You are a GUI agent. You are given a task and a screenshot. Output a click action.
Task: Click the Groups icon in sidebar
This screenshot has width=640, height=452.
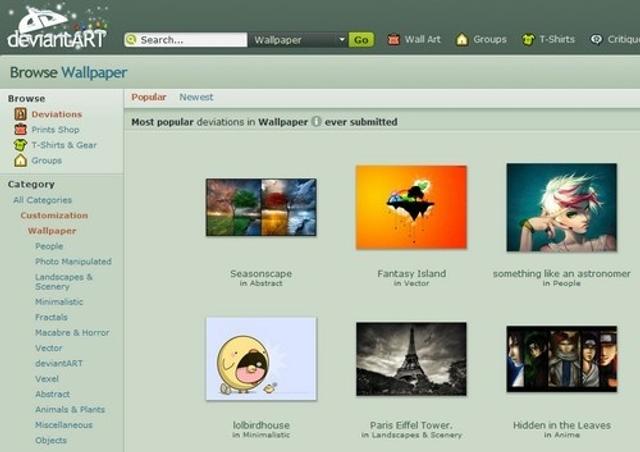[20, 160]
